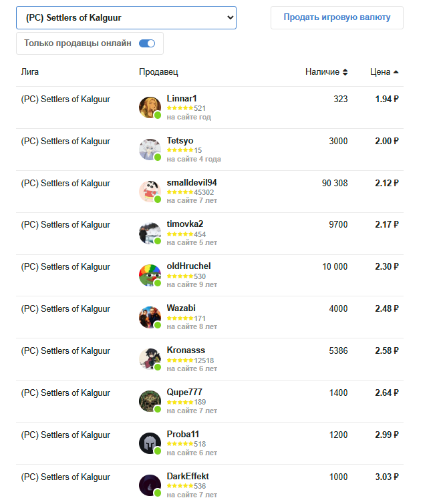Viewport: 441px width, 504px height.
Task: Select Proba11's helmet avatar
Action: click(x=150, y=443)
